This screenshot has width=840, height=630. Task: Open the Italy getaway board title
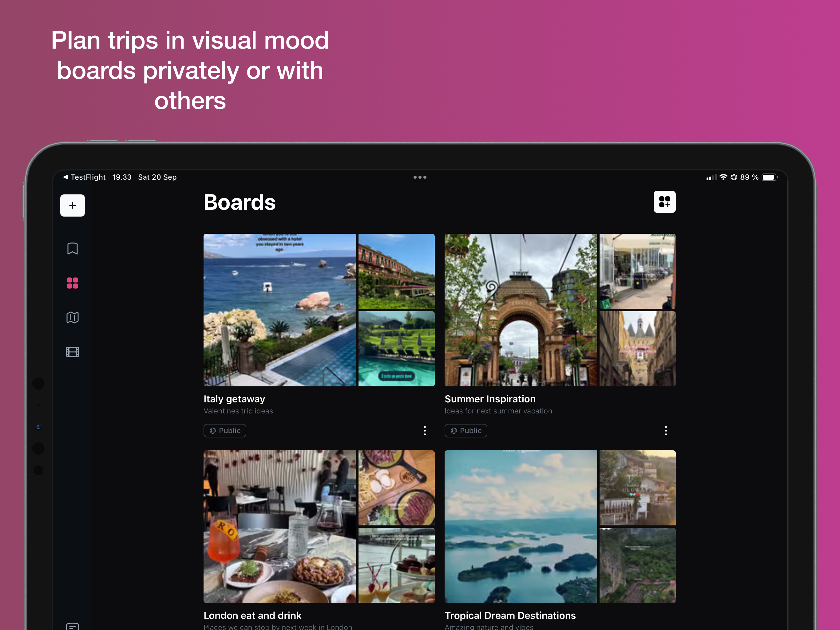tap(234, 399)
